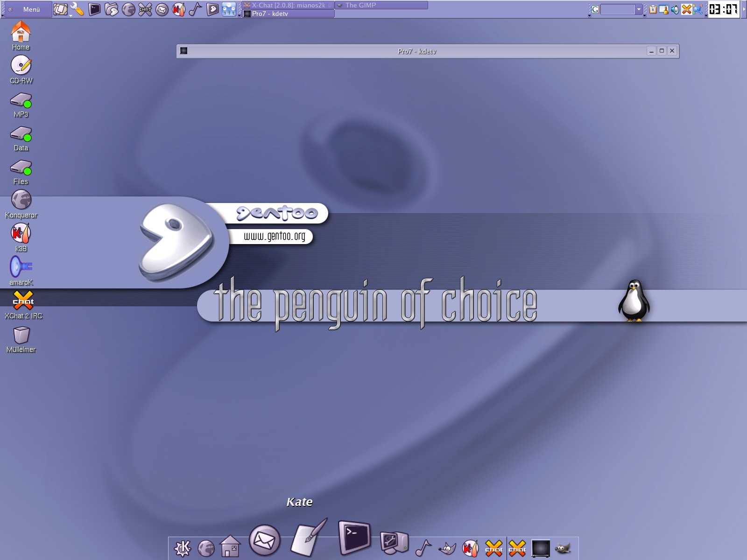747x560 pixels.
Task: Launch K3B burner icon in top panel
Action: click(179, 9)
